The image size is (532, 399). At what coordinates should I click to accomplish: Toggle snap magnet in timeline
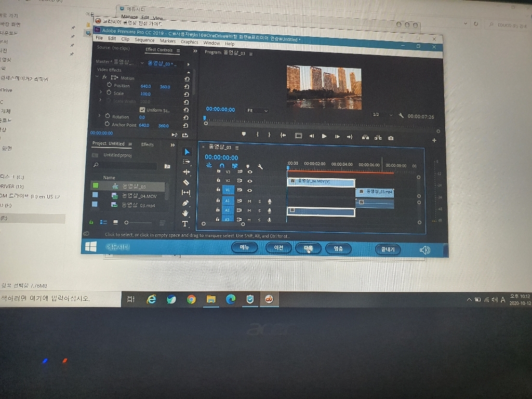pos(222,165)
